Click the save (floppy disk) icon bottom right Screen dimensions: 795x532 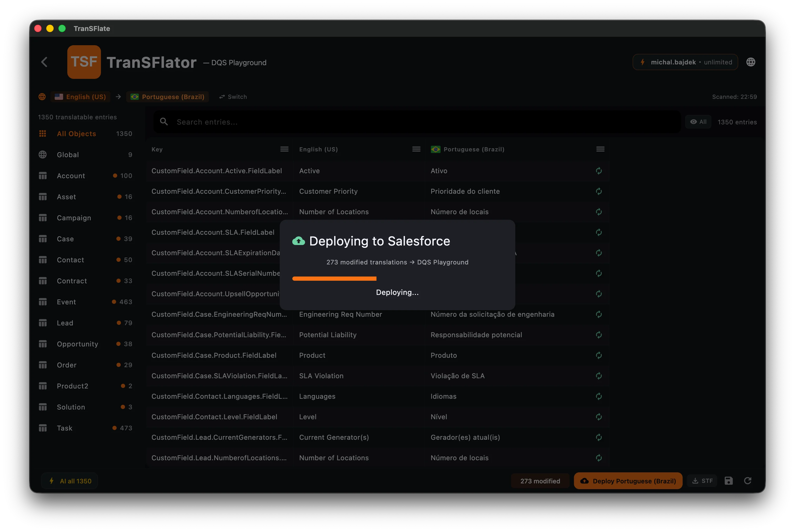(x=728, y=481)
